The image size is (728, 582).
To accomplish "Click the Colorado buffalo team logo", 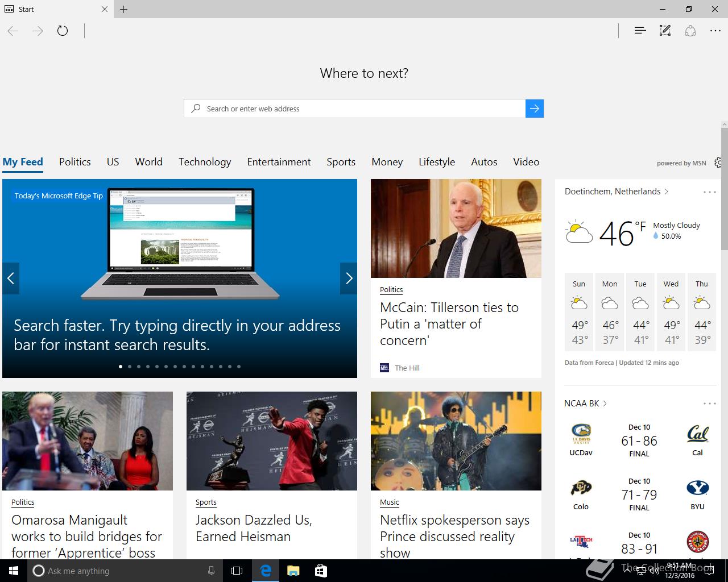I will 581,488.
